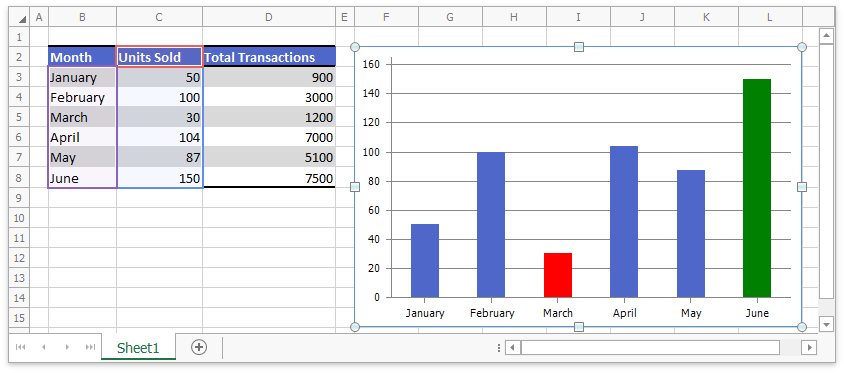Click the chart's top middle resize handle
This screenshot has width=844, height=373.
(x=579, y=47)
